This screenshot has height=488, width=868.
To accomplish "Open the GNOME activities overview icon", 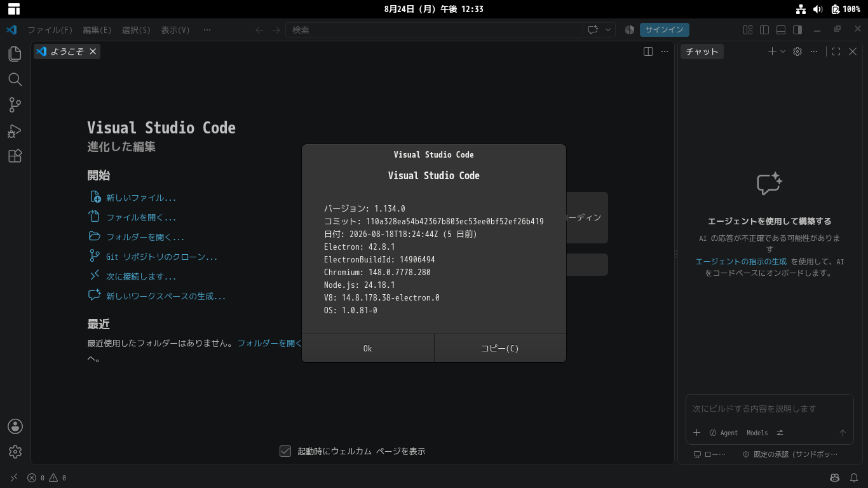I will [x=14, y=9].
